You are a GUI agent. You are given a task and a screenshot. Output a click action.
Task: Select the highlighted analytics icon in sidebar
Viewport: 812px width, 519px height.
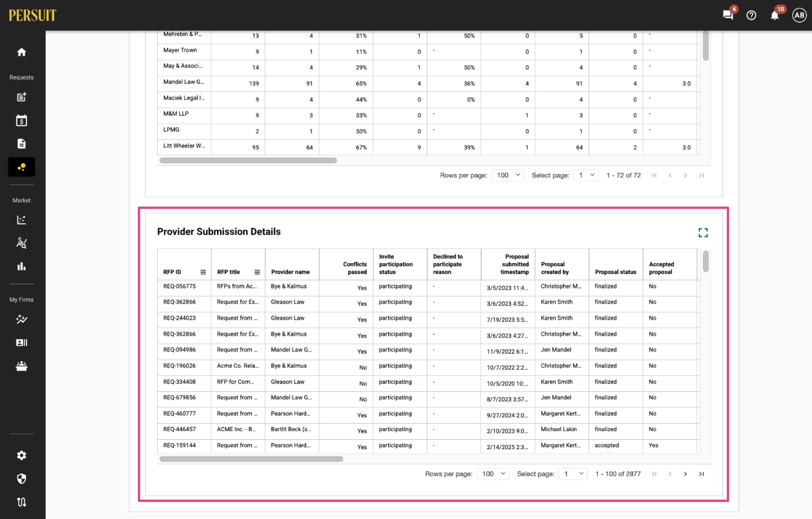[x=21, y=167]
